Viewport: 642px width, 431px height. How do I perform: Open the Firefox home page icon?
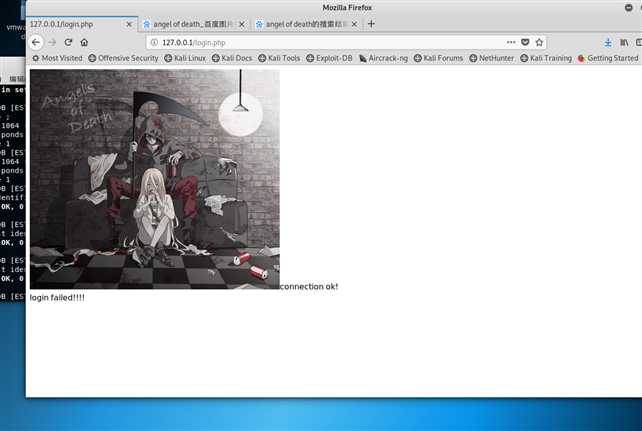pyautogui.click(x=84, y=42)
